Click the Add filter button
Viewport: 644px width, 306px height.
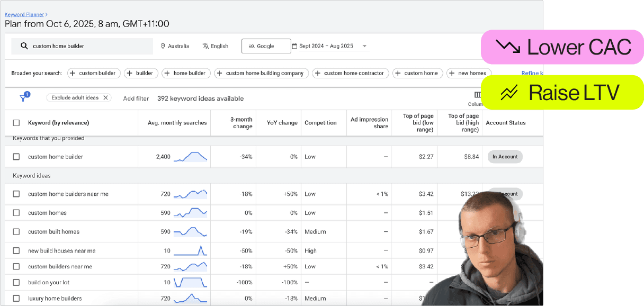point(136,98)
